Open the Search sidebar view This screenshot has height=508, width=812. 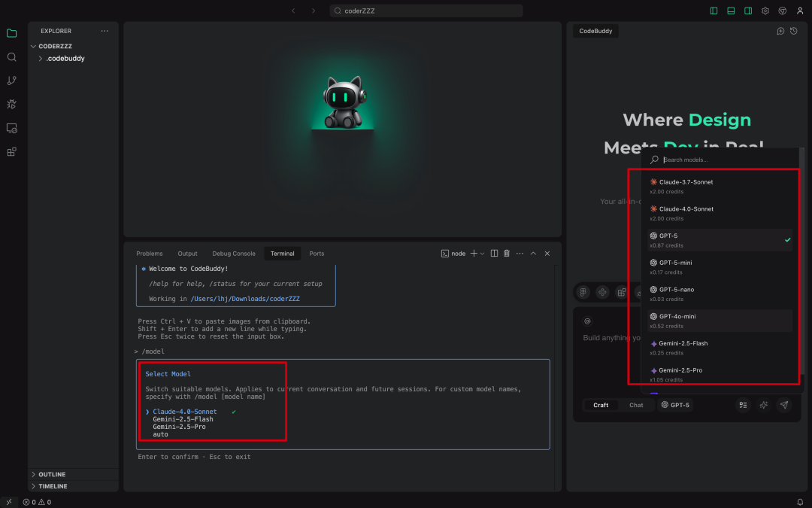coord(11,56)
